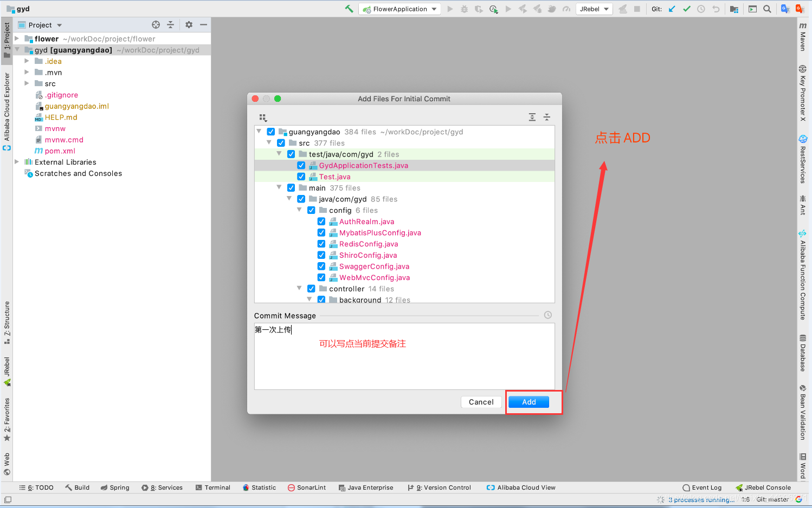Uncheck WebMvcConfig.java checkbox
The height and width of the screenshot is (508, 812).
[321, 277]
